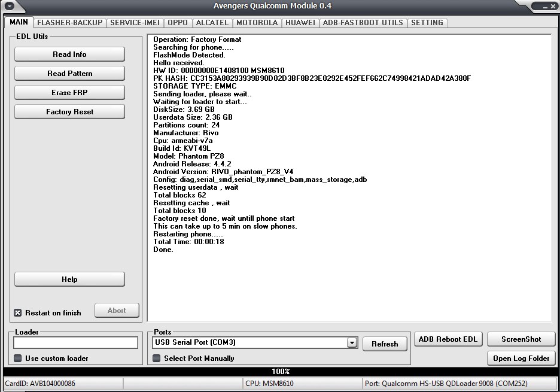Click the 'Model: Phantom PZ8' log line

pyautogui.click(x=188, y=156)
